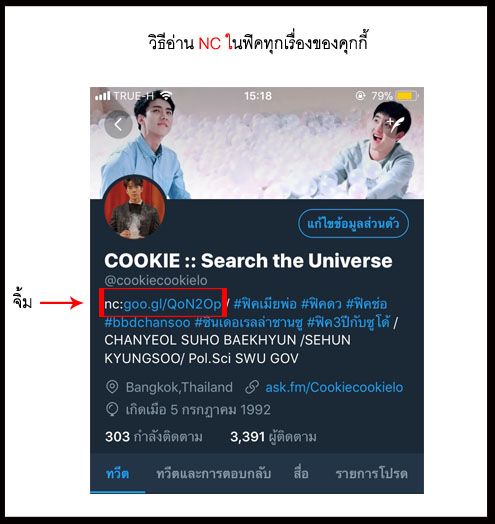
Task: Open the goo.gl/QoN2Op link
Action: point(172,304)
